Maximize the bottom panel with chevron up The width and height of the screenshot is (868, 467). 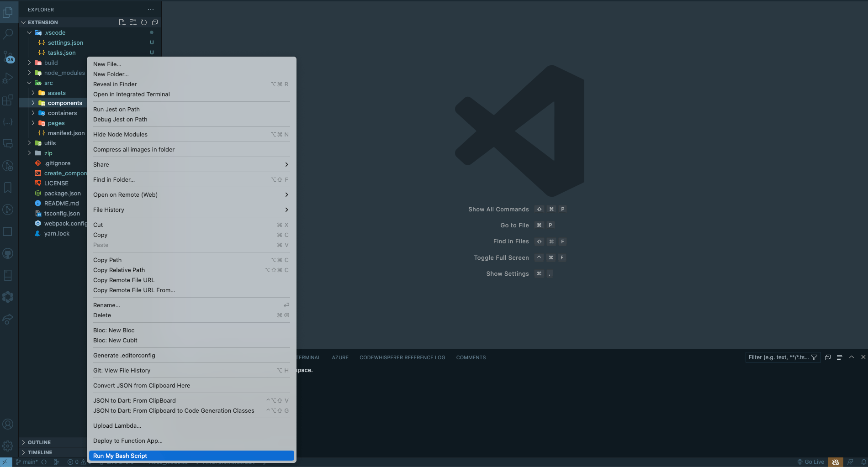tap(852, 357)
